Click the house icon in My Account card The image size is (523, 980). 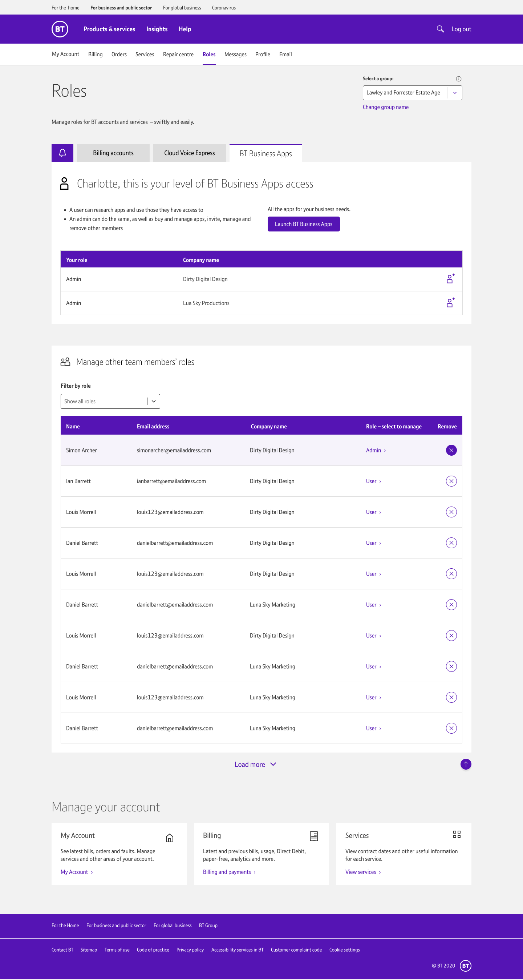170,838
